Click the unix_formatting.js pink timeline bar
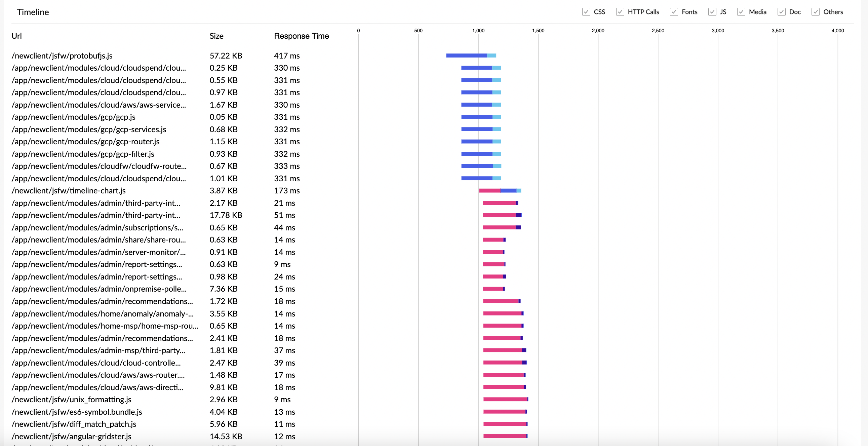Screen dimensions: 868x446 [x=505, y=400]
